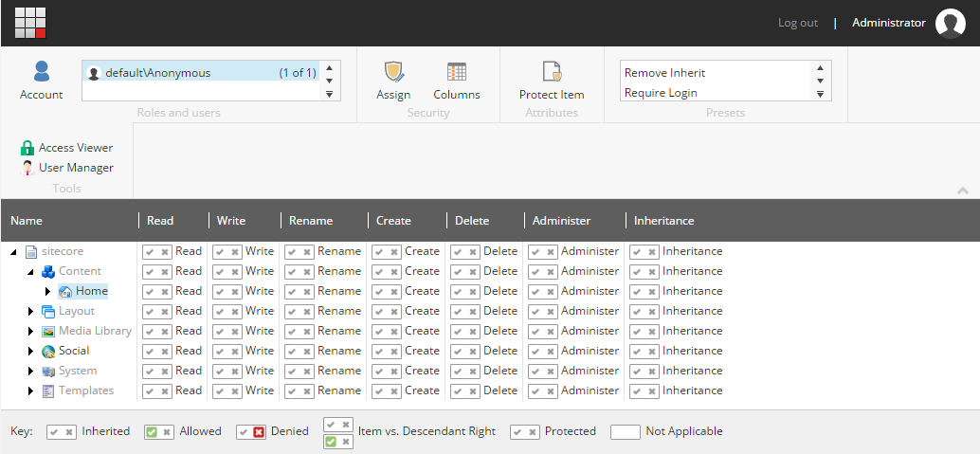Click the Administrator user name
This screenshot has height=454, width=980.
coord(889,23)
